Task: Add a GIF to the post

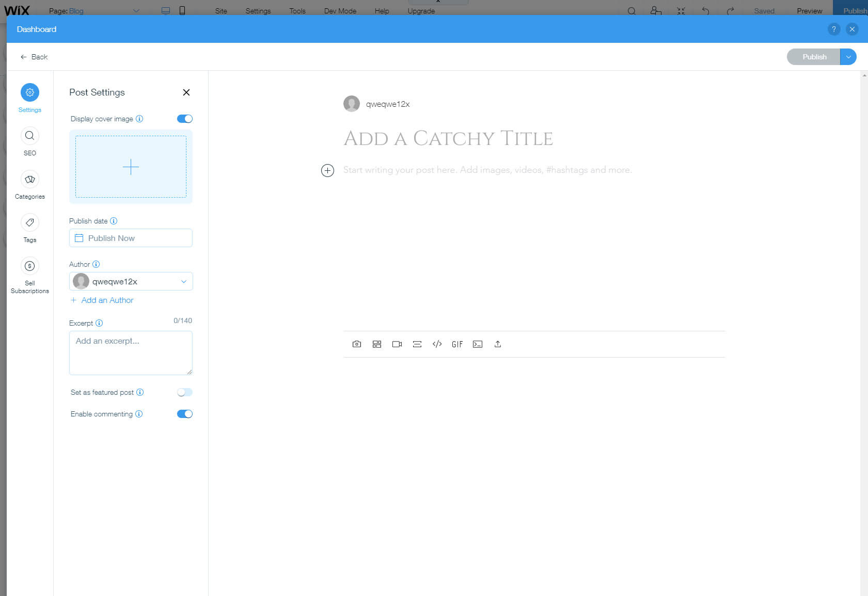Action: click(x=457, y=344)
